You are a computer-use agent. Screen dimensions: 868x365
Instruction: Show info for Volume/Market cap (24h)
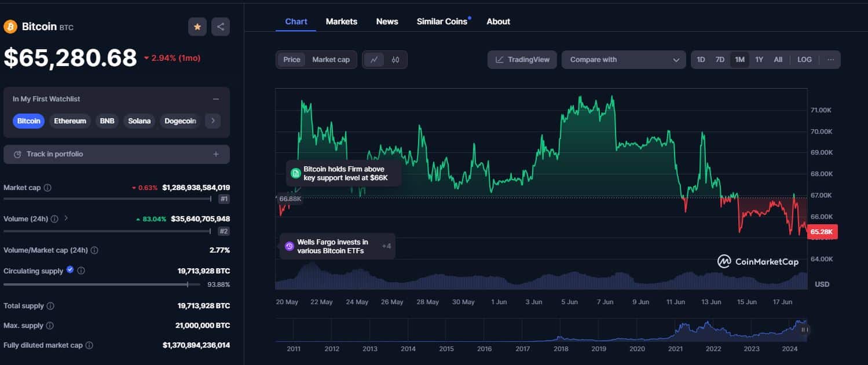[x=94, y=250]
